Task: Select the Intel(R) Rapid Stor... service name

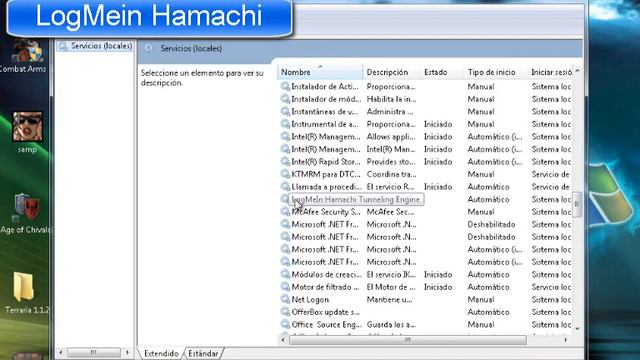Action: coord(326,162)
